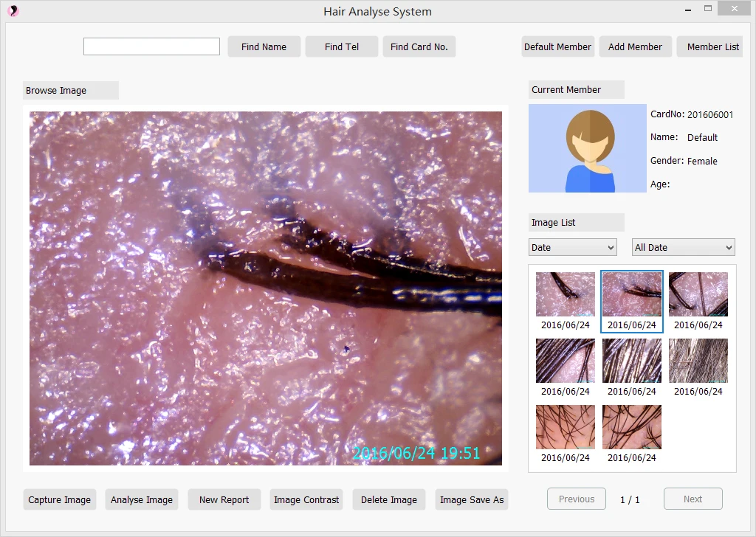756x537 pixels.
Task: Open the Date sorting dropdown
Action: click(x=572, y=247)
